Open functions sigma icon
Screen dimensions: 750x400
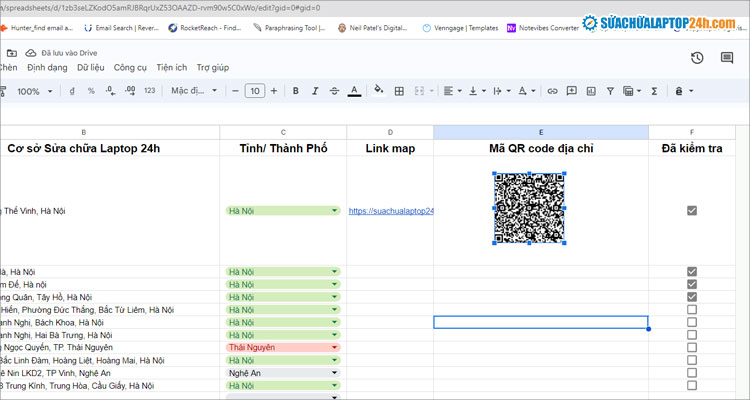(654, 91)
